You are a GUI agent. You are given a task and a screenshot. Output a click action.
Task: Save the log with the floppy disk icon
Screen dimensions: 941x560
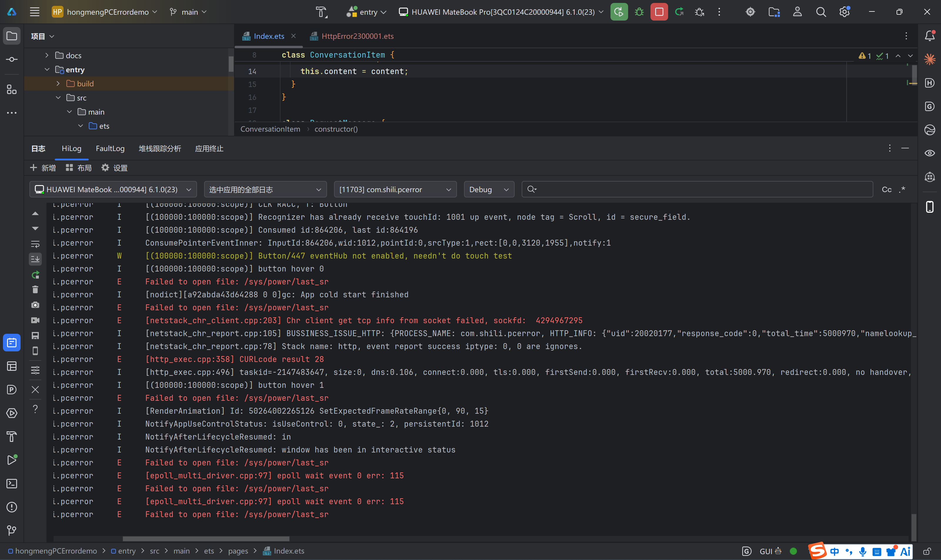click(35, 336)
